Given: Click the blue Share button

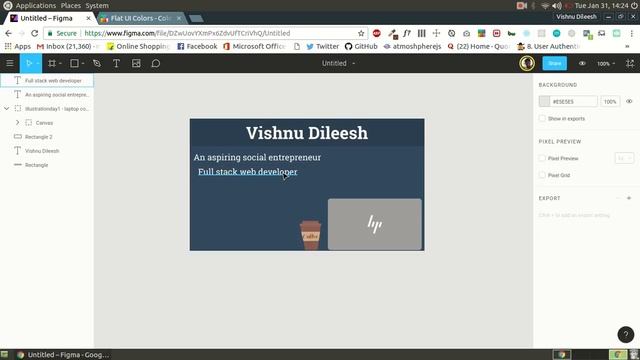Looking at the screenshot, I should 554,63.
